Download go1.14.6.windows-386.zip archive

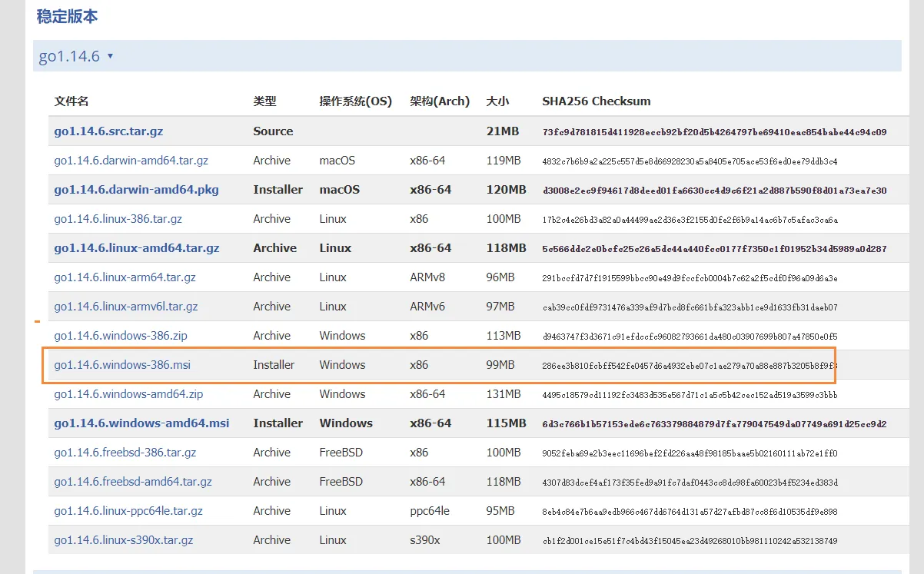[121, 336]
